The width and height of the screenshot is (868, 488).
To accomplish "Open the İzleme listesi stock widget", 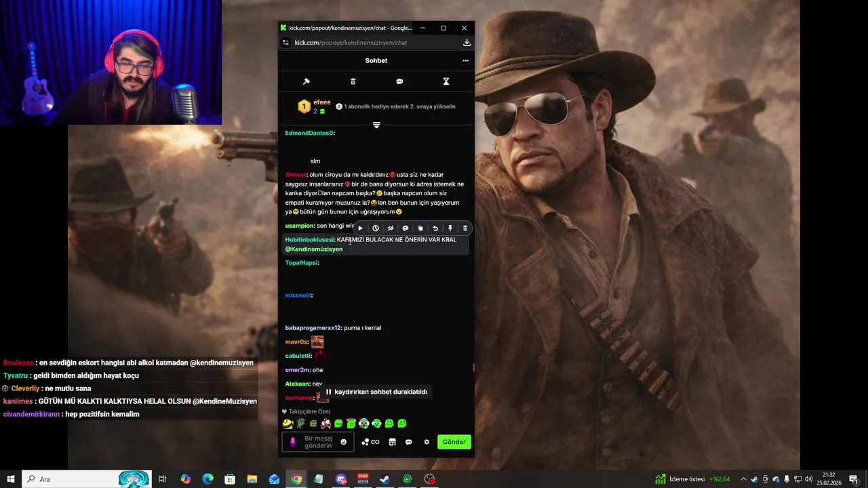I will click(x=692, y=479).
